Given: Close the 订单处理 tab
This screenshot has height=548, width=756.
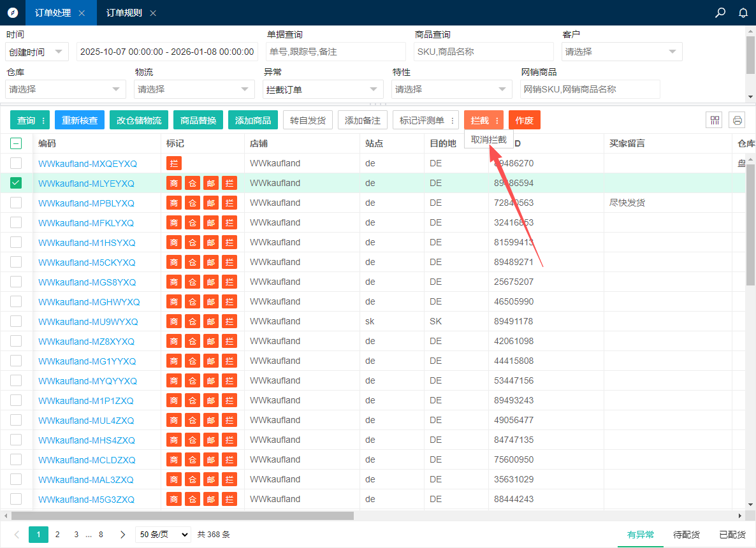Looking at the screenshot, I should [81, 13].
